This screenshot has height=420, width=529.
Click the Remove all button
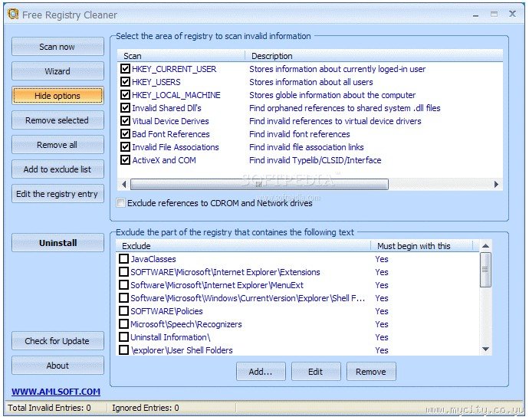(x=58, y=145)
